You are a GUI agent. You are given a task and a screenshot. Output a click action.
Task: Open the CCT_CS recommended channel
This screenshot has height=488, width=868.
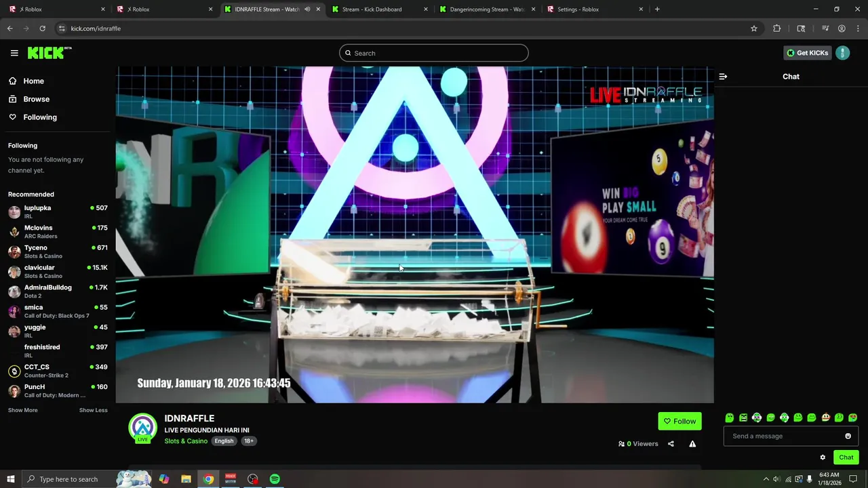pyautogui.click(x=58, y=371)
